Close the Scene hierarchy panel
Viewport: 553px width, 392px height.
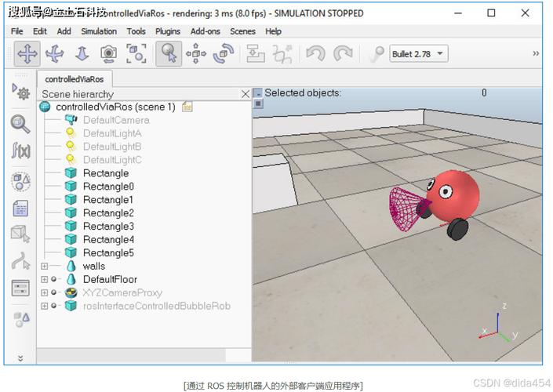[245, 94]
